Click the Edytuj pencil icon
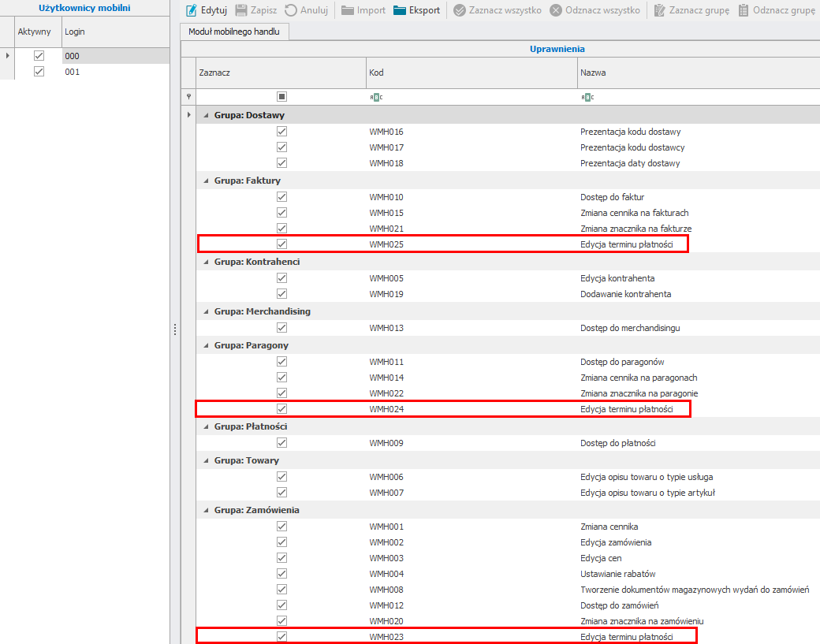820x644 pixels. pos(191,10)
